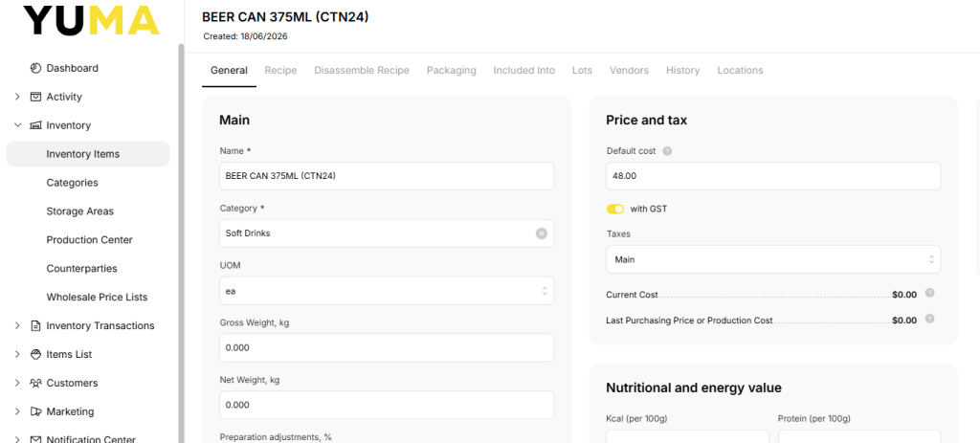Expand the Notification Center chevron
Image resolution: width=980 pixels, height=443 pixels.
tap(17, 440)
